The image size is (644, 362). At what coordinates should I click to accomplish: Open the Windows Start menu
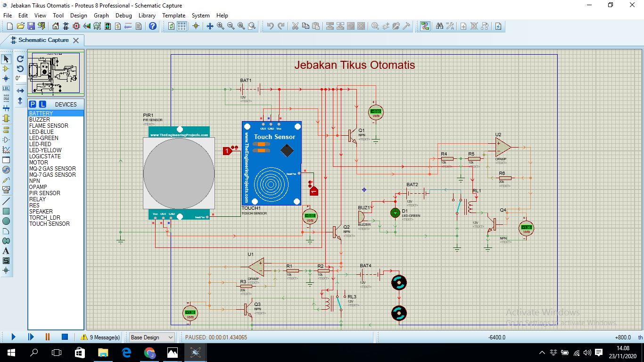[x=11, y=353]
